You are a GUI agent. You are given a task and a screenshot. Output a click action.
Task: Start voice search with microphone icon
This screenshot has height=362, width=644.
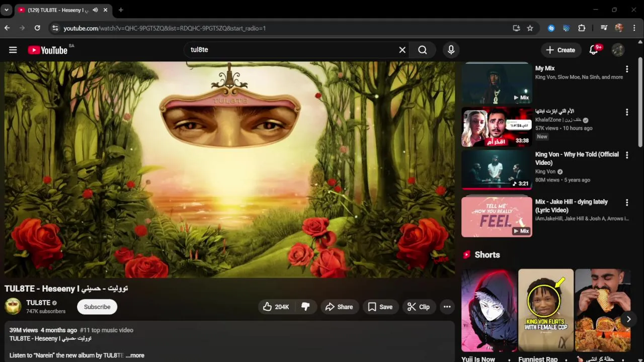(x=451, y=50)
